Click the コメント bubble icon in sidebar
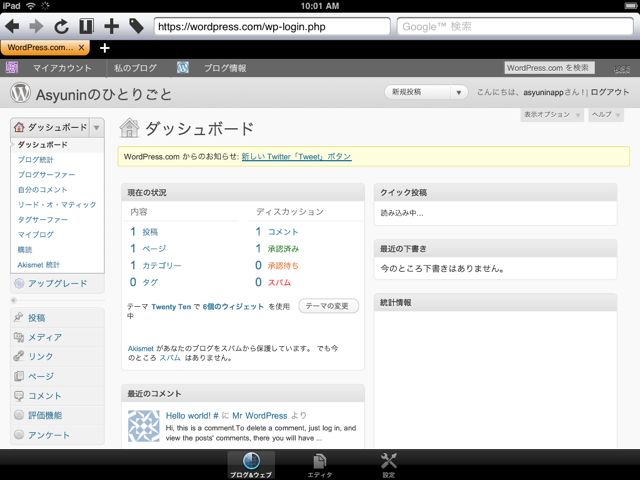Viewport: 640px width, 480px height. click(x=18, y=396)
